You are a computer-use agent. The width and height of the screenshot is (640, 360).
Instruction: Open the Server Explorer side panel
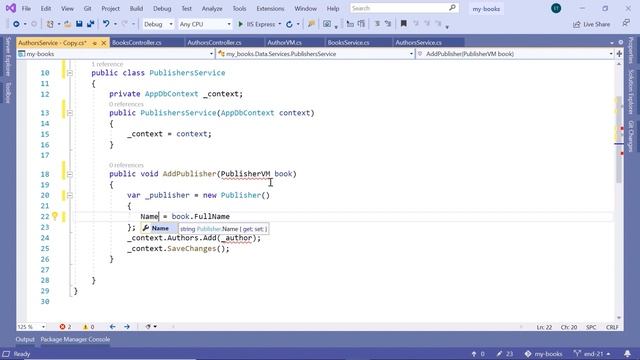pos(8,57)
